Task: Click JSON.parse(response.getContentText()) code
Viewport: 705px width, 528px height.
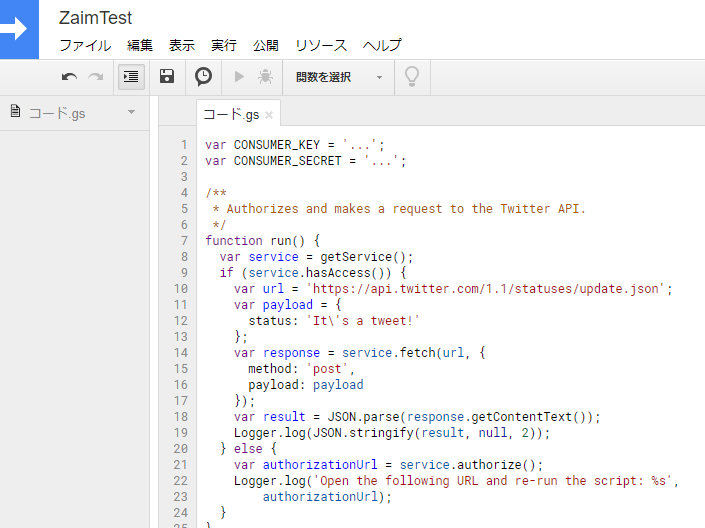Action: (460, 417)
